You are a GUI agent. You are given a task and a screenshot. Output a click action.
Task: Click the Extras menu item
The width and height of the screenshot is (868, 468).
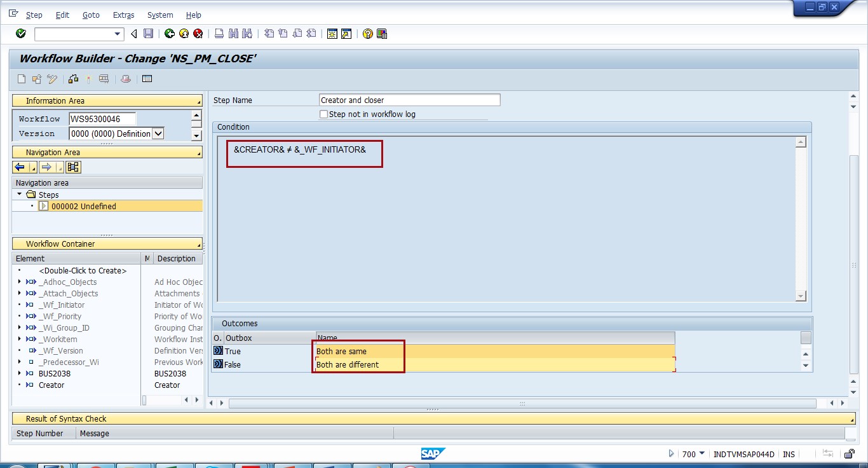[123, 15]
